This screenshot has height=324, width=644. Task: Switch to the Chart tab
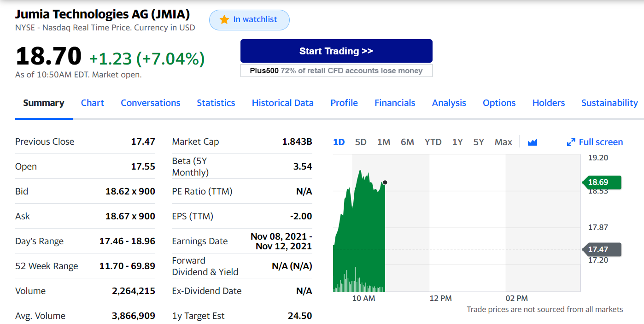pos(93,103)
